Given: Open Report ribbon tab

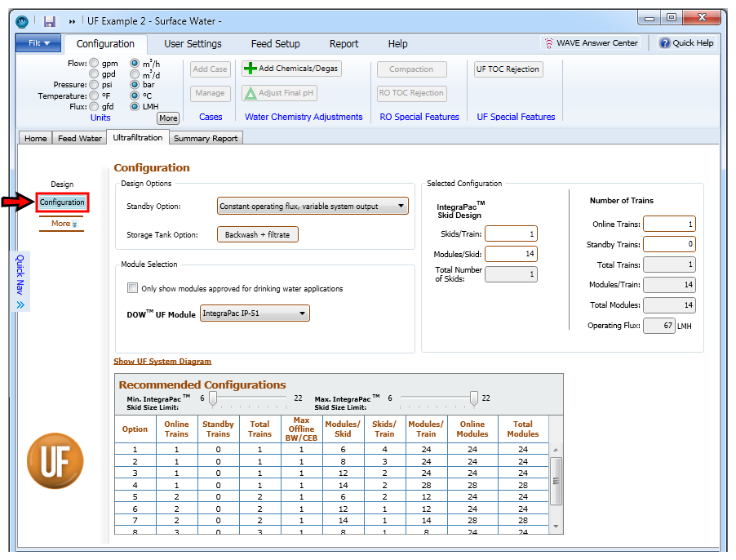Looking at the screenshot, I should pos(344,44).
